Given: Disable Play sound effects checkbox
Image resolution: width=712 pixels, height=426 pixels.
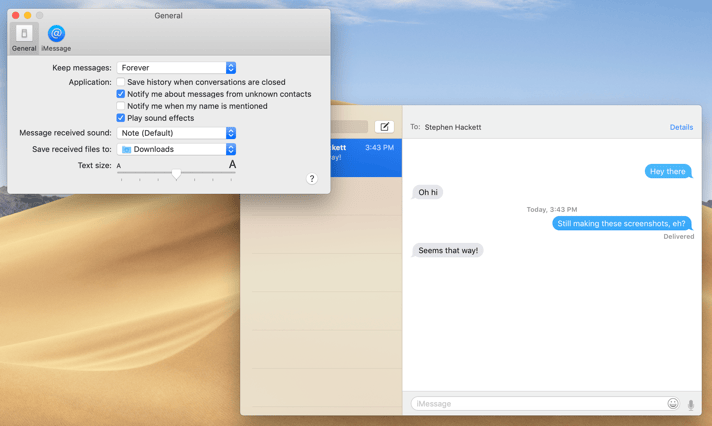Looking at the screenshot, I should (120, 118).
